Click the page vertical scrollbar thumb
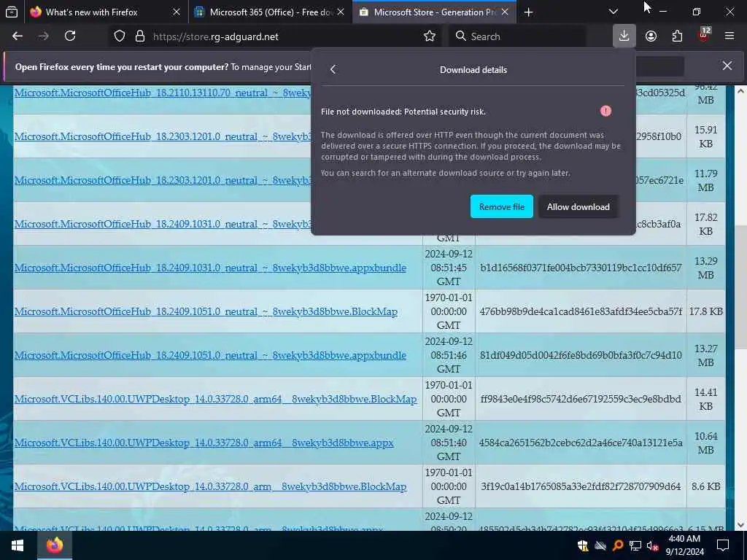The width and height of the screenshot is (747, 560). point(740,287)
